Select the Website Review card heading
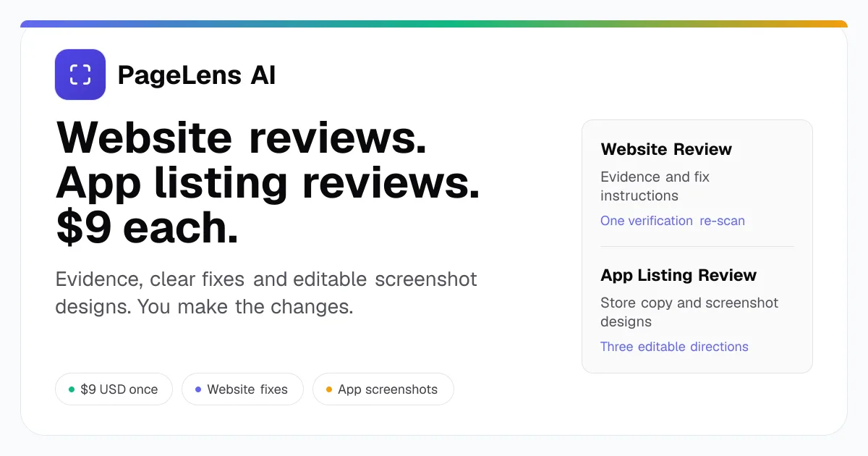 666,149
